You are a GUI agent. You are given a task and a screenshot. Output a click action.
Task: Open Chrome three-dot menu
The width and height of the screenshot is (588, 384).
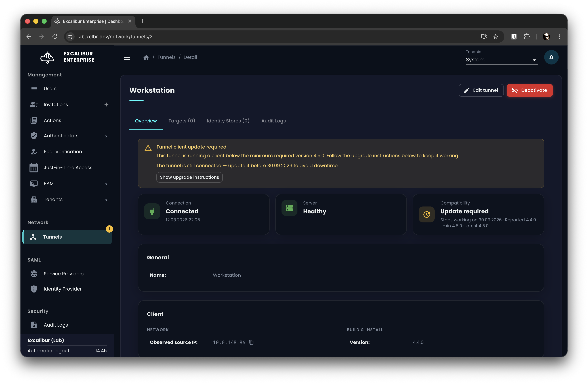[x=559, y=37]
